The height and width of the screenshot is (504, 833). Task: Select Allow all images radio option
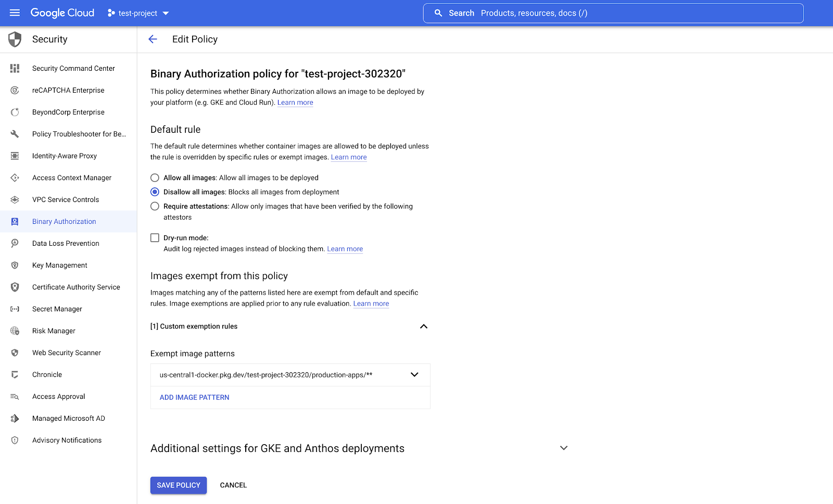tap(155, 178)
